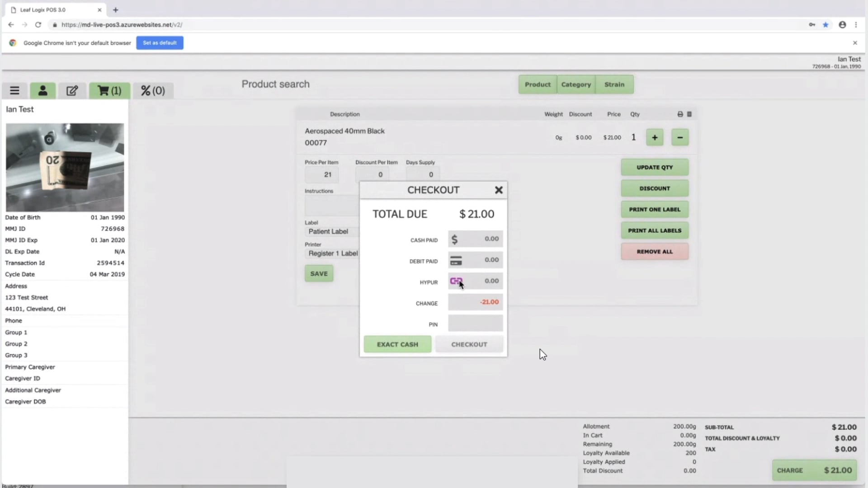Image resolution: width=868 pixels, height=488 pixels.
Task: Open the edit note pencil icon
Action: click(72, 91)
